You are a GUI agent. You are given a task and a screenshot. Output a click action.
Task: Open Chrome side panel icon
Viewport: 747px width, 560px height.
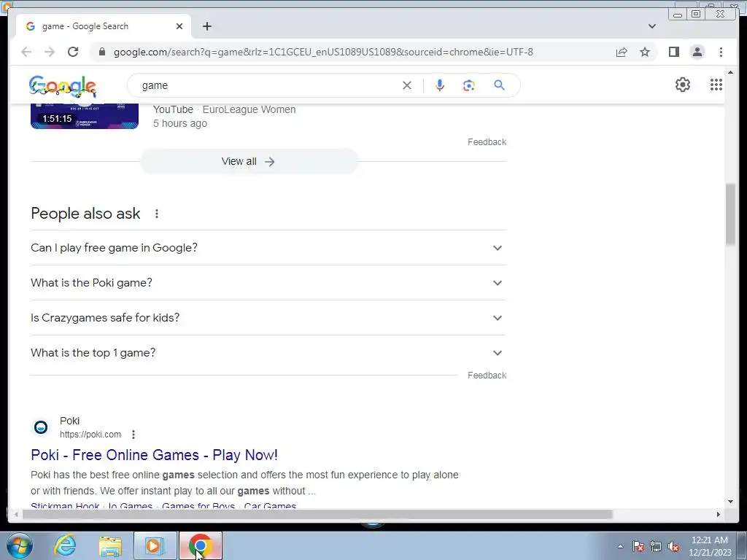pos(673,52)
